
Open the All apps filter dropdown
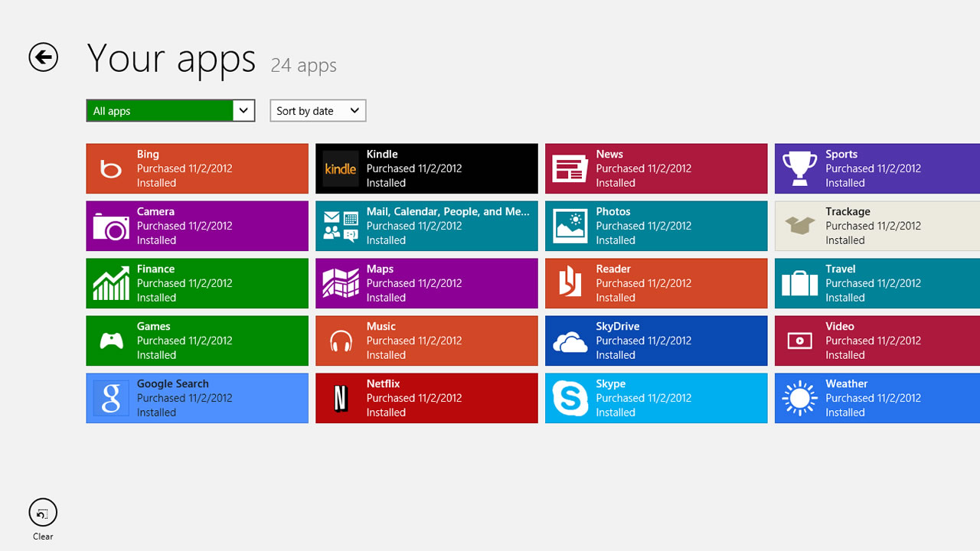click(170, 111)
